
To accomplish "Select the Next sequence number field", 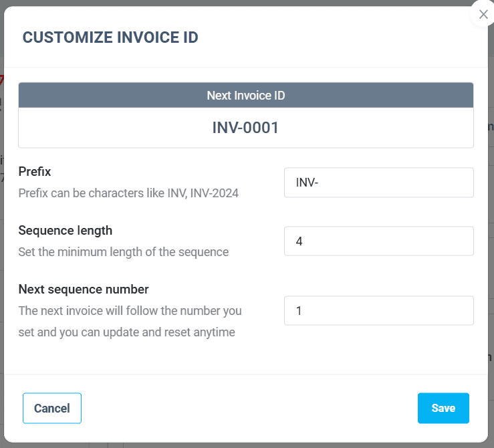I will tap(378, 311).
